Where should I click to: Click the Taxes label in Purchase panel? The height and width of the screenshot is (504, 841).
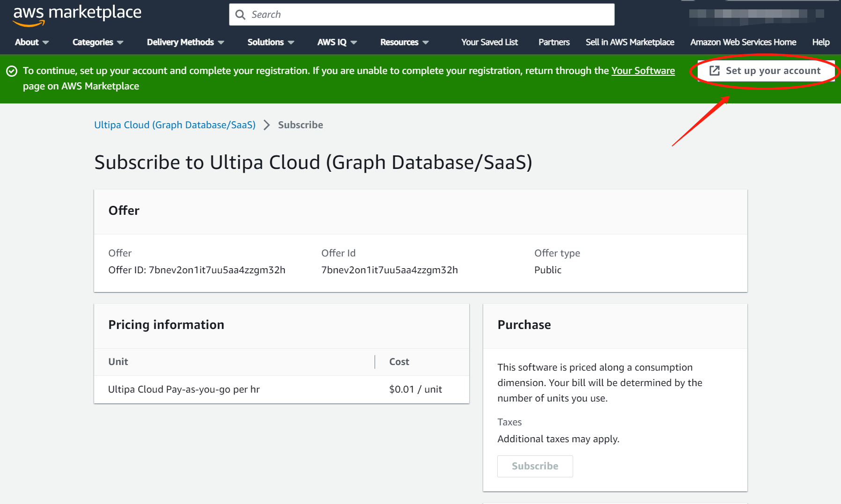[x=509, y=422]
